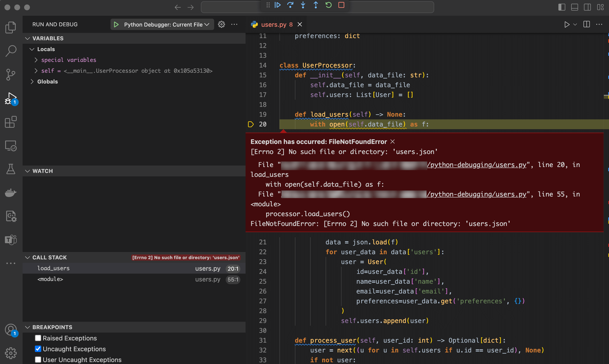Restart the debug session

(x=328, y=5)
